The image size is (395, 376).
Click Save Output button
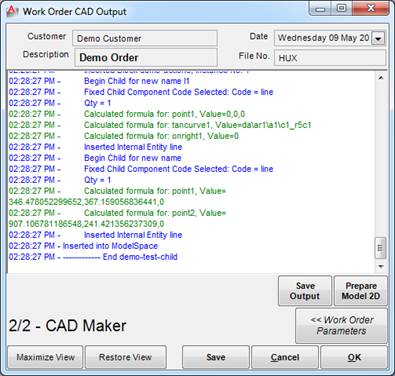coord(305,291)
